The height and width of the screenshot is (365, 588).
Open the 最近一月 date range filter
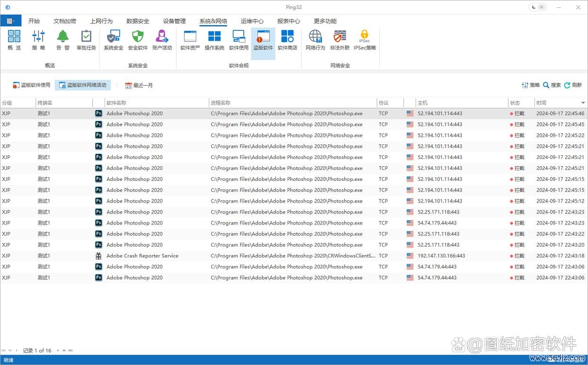click(139, 85)
